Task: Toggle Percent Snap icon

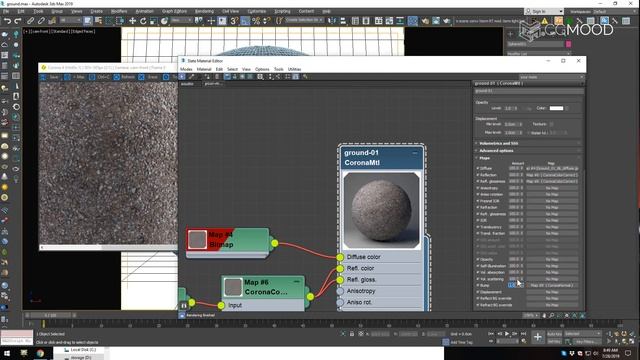Action: (256, 21)
